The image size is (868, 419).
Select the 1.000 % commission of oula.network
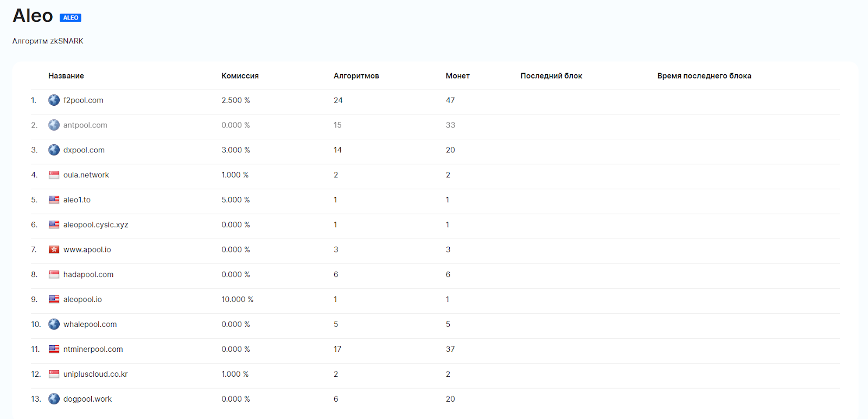[235, 175]
